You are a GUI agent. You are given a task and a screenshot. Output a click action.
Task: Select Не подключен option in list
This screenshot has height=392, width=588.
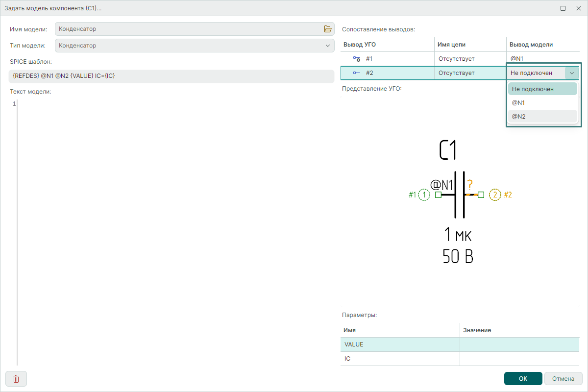point(542,89)
